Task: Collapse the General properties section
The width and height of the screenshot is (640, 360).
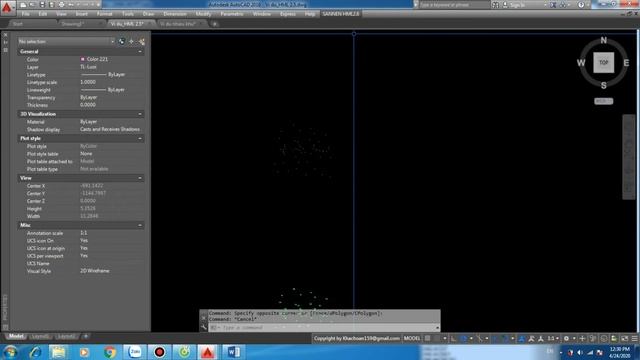Action: [x=140, y=52]
